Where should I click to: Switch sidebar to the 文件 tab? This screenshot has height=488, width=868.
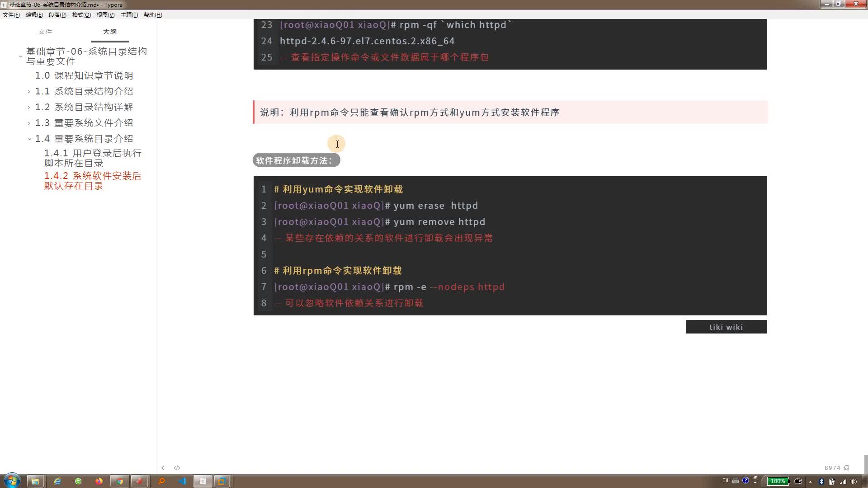45,32
